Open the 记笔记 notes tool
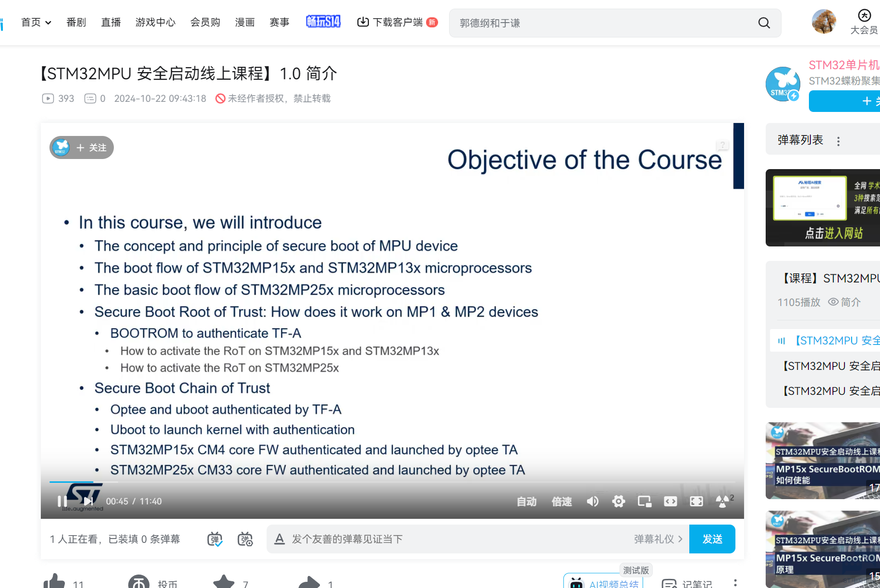This screenshot has width=880, height=588. [x=687, y=583]
